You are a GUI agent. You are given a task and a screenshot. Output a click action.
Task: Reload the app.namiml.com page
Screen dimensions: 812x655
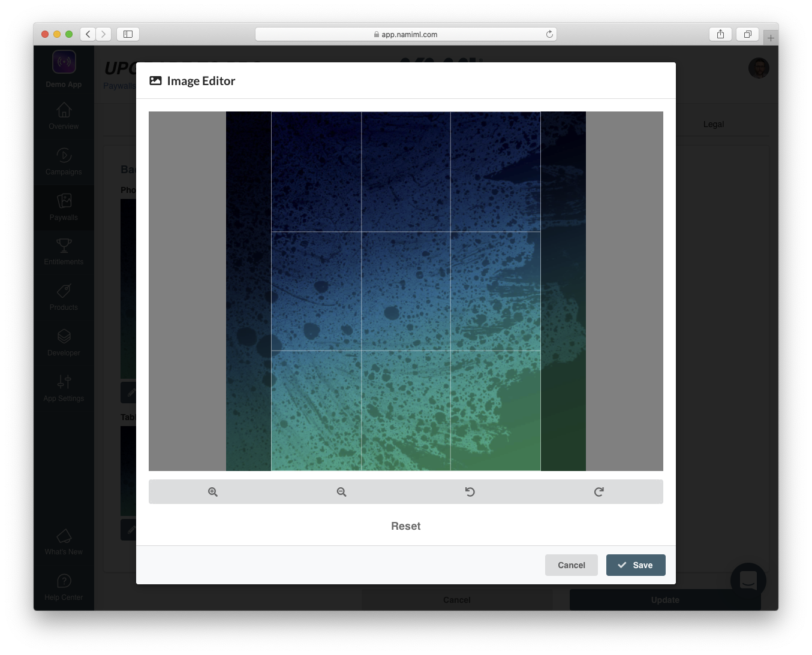(x=549, y=34)
